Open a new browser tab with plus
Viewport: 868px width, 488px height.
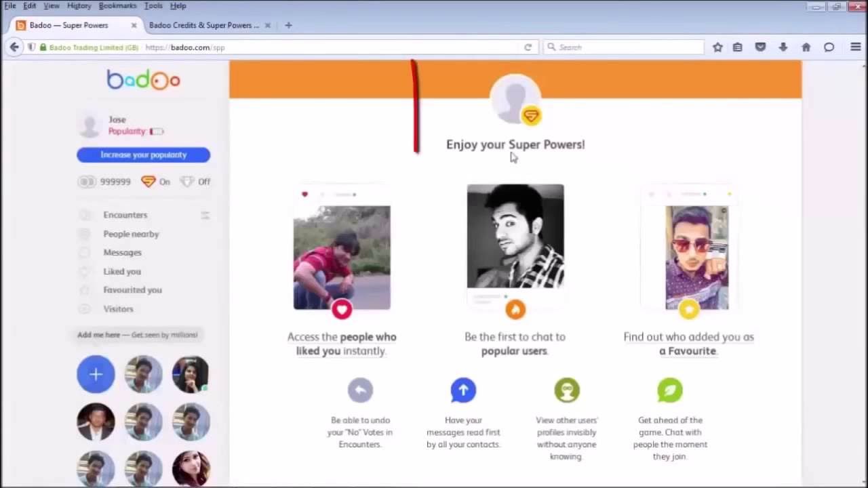pos(288,25)
